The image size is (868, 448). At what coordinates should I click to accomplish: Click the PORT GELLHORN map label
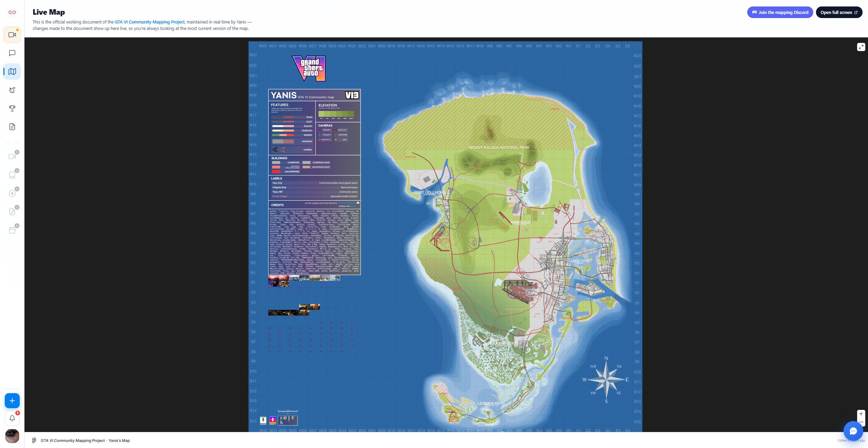pos(430,192)
